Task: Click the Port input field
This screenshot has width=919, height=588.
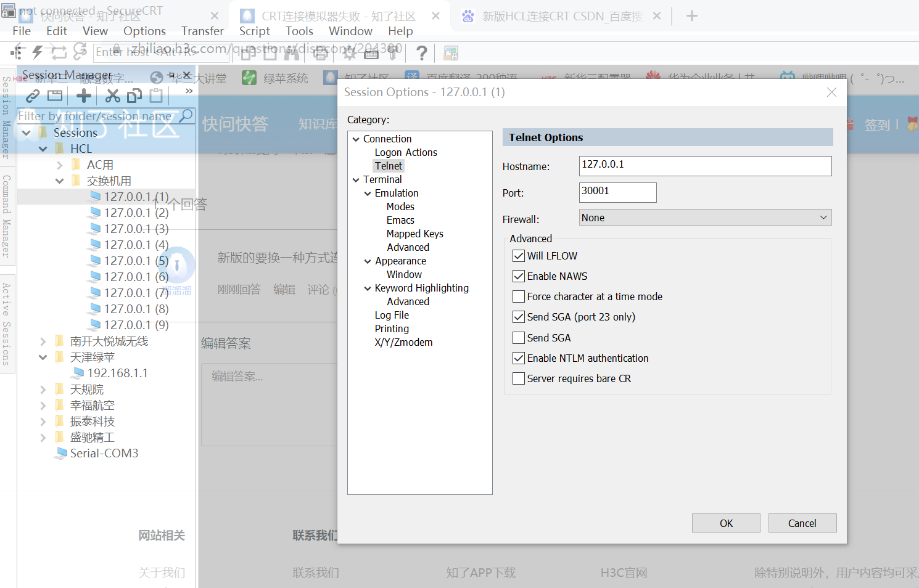Action: click(617, 192)
